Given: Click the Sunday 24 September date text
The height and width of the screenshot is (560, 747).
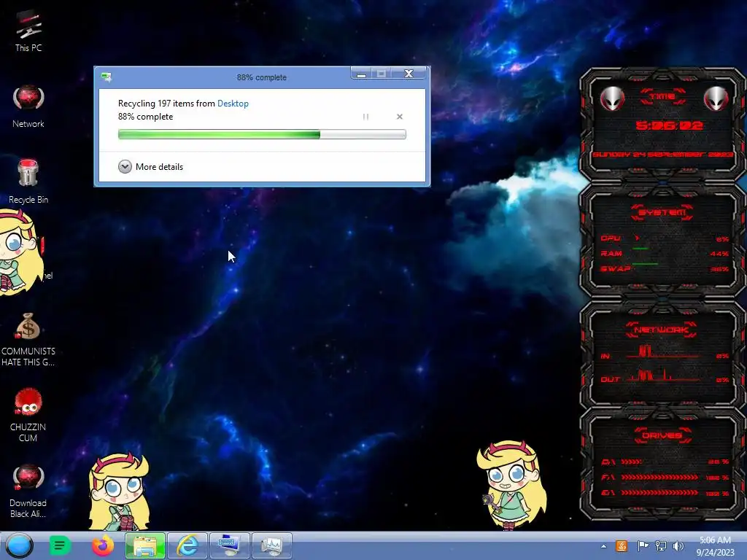Looking at the screenshot, I should coord(662,155).
